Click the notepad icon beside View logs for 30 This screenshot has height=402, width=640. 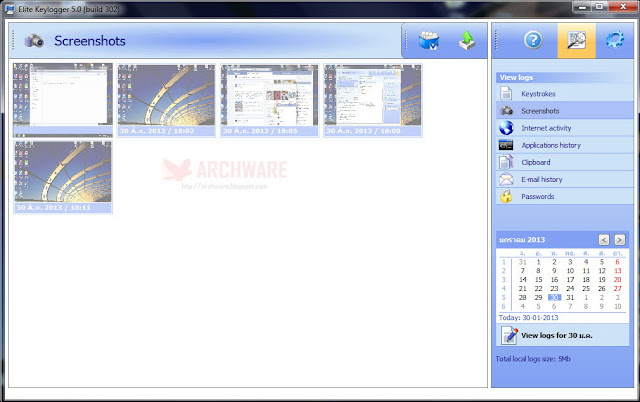coord(509,335)
